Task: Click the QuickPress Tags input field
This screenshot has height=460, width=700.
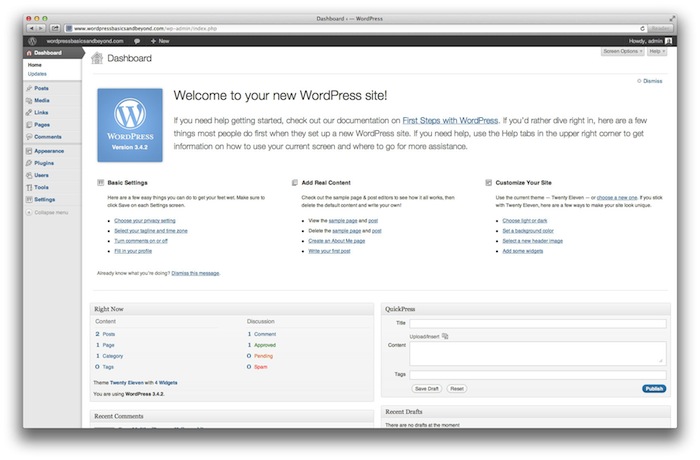Action: 538,375
